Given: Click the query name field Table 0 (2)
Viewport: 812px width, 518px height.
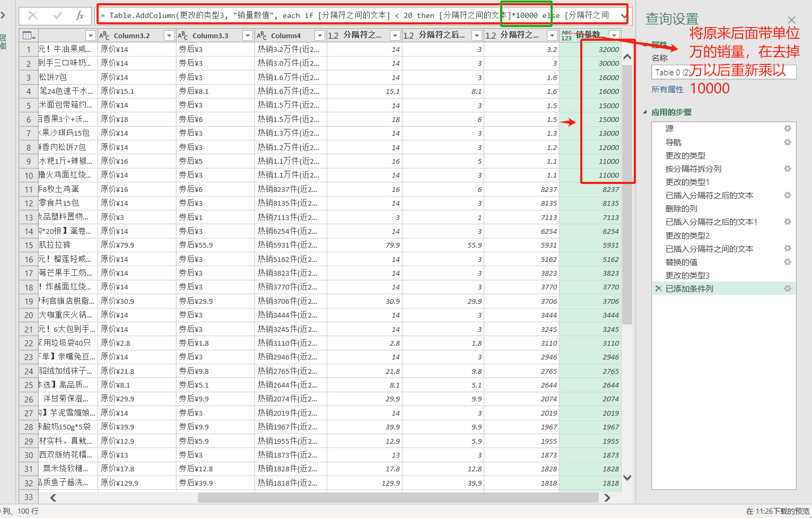Looking at the screenshot, I should tap(723, 72).
